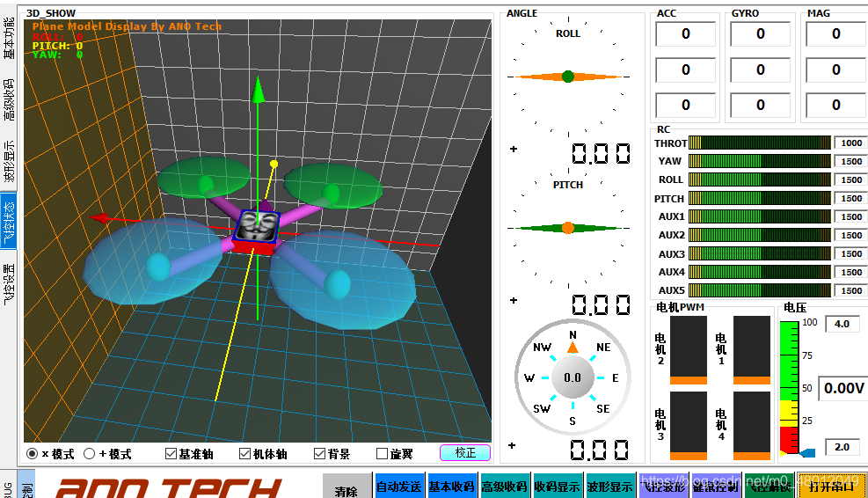Click the compass heading 0.00 digital readout
Image resolution: width=868 pixels, height=498 pixels.
(600, 450)
